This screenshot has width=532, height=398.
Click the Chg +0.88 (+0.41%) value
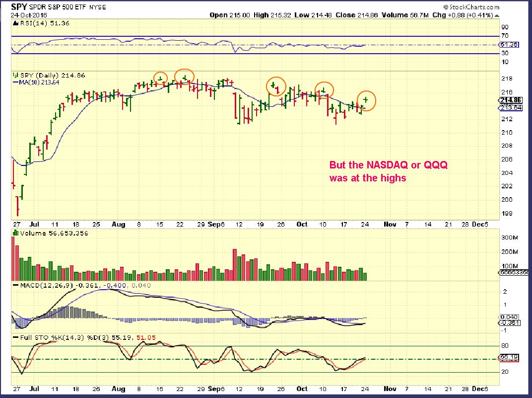(x=463, y=15)
